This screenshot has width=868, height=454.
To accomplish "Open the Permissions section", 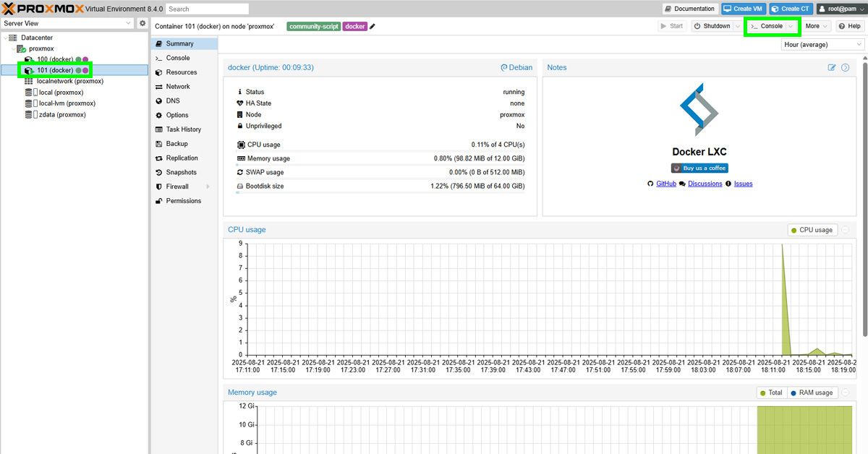I will [x=184, y=201].
